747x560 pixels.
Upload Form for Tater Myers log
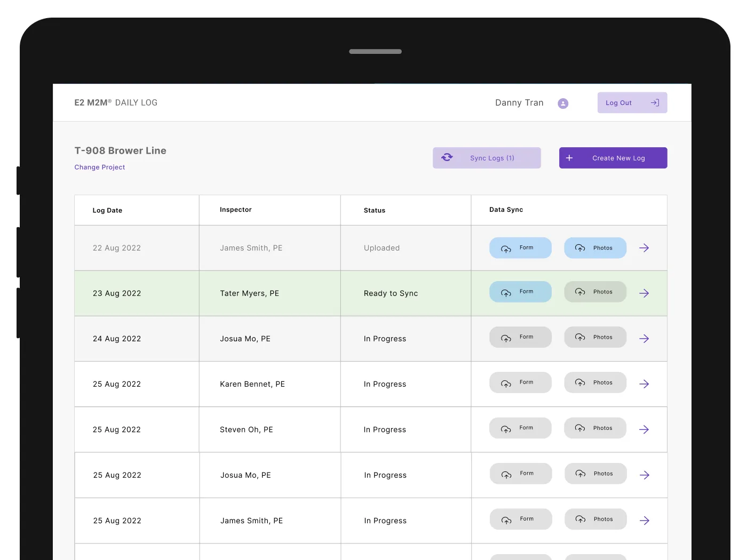pyautogui.click(x=520, y=292)
